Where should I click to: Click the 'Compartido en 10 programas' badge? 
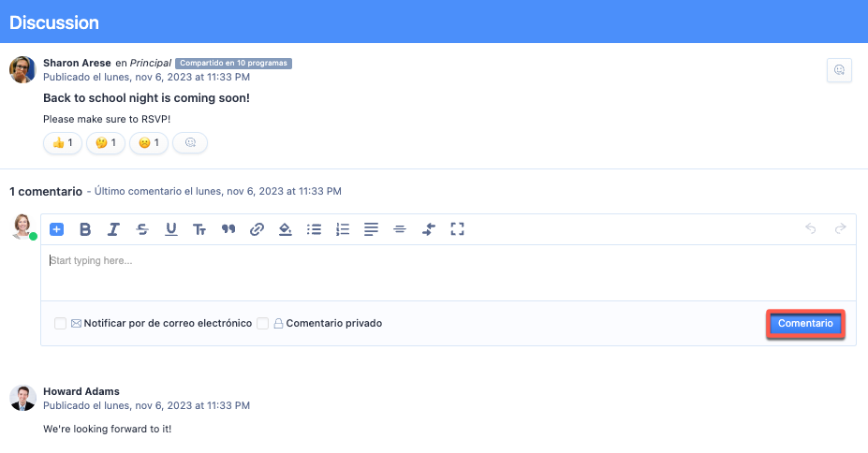pyautogui.click(x=233, y=64)
